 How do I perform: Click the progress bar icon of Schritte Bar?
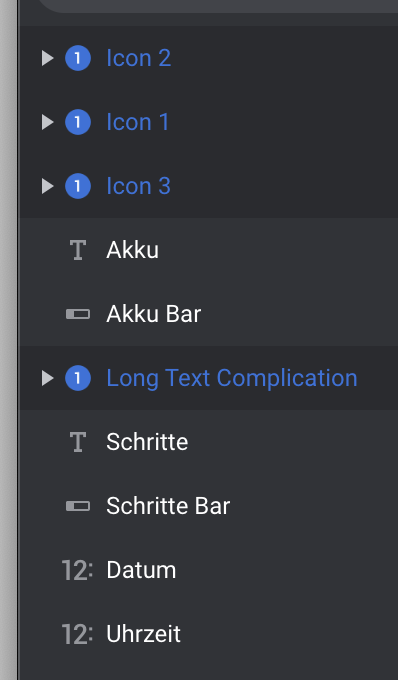pos(78,506)
